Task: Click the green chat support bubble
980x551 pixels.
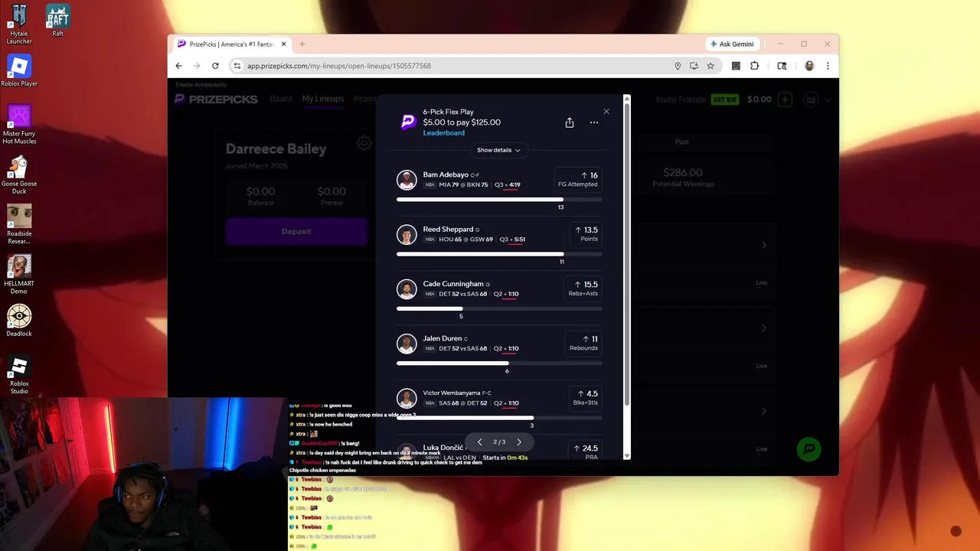Action: coord(808,449)
